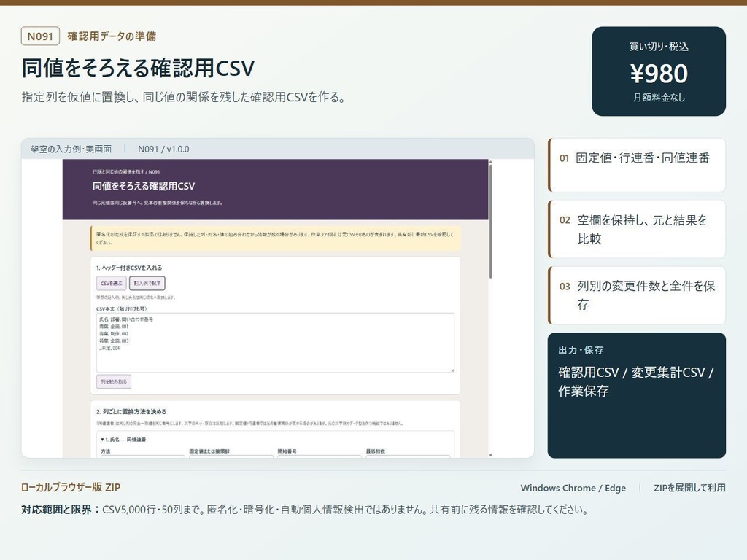This screenshot has height=560, width=747.
Task: Click the embedded preview's vertical scrollbar thumb
Action: (491, 220)
